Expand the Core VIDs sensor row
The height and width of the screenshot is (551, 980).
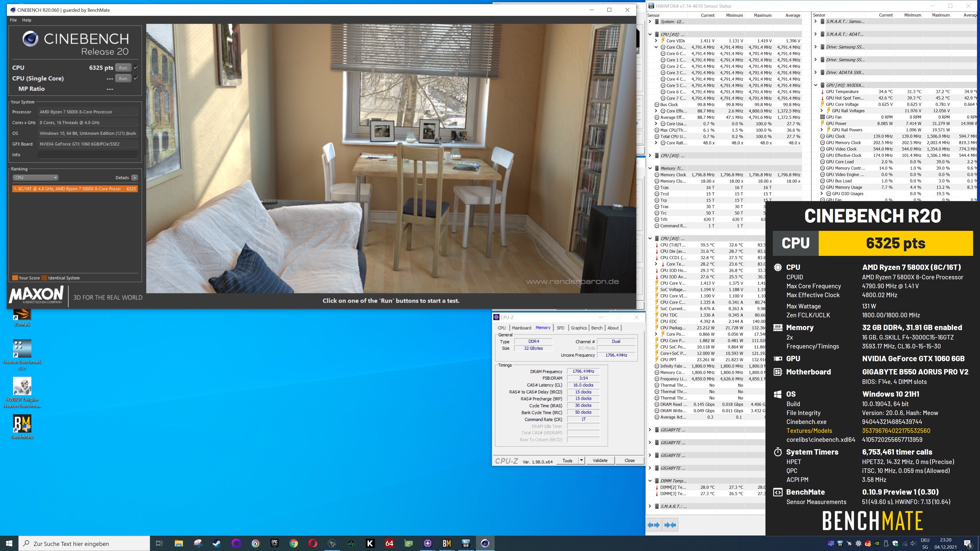[656, 41]
